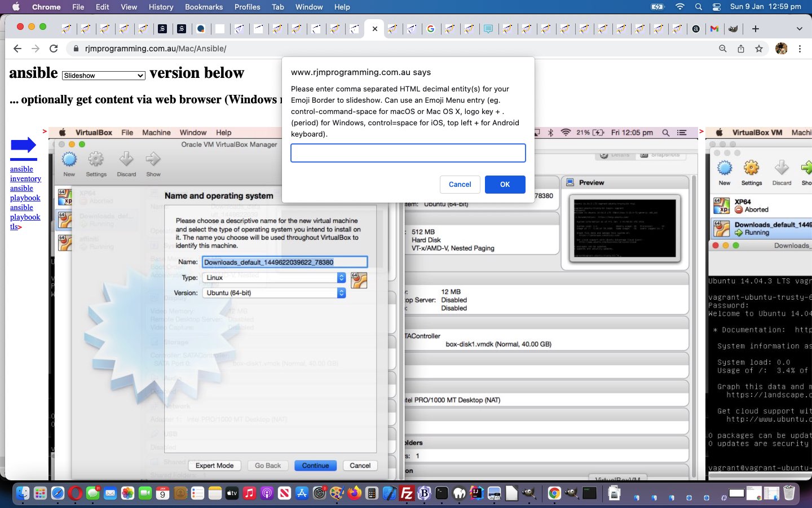Open the Tab menu in the menu bar

(x=278, y=7)
